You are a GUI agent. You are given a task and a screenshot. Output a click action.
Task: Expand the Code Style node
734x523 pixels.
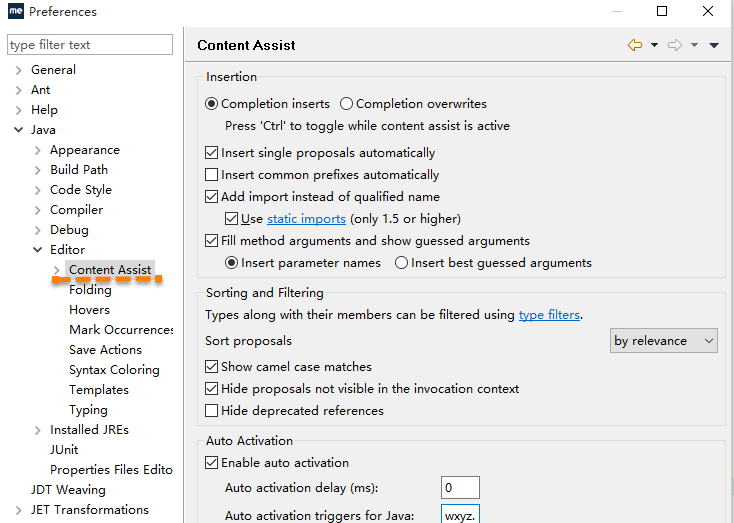click(x=38, y=190)
